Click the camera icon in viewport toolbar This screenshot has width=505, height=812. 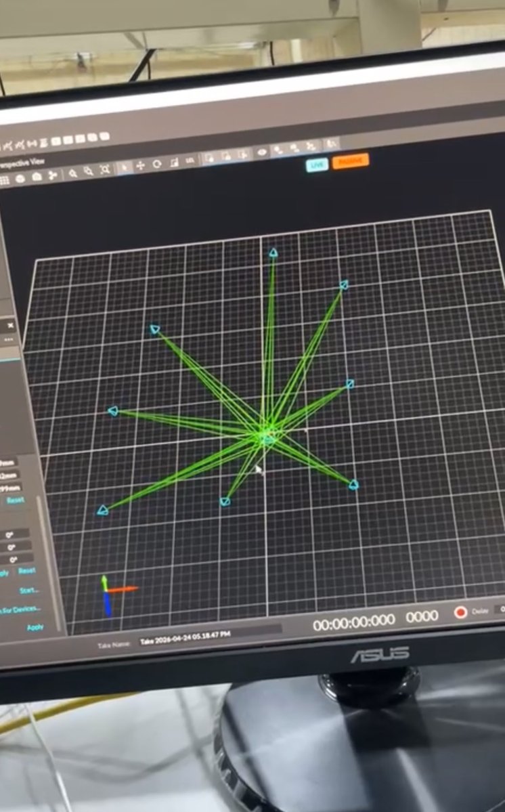(37, 177)
